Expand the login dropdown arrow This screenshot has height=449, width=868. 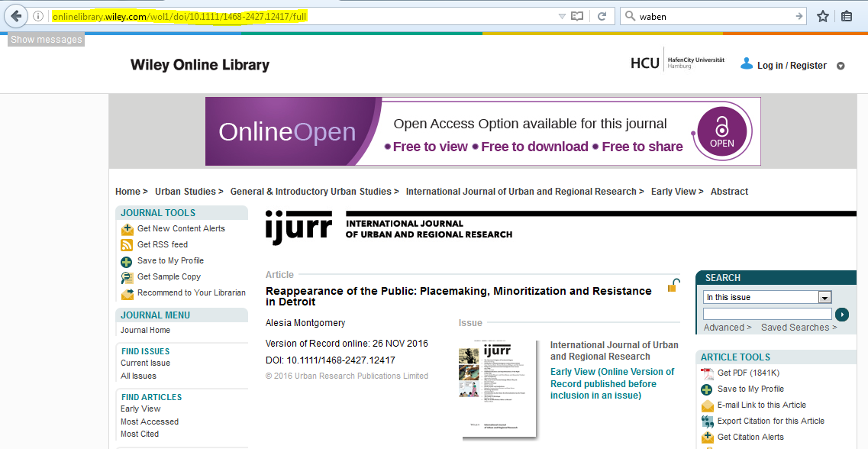[x=841, y=66]
